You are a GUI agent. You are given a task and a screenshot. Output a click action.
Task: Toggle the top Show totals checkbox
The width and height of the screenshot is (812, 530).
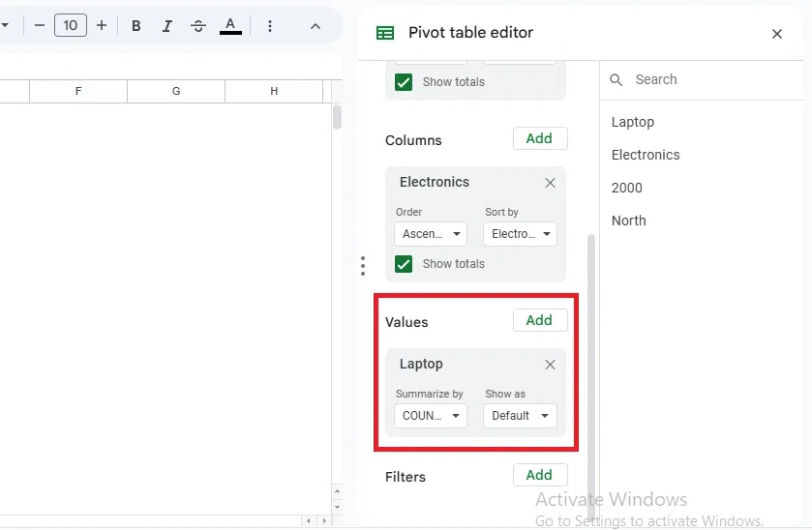click(x=404, y=82)
